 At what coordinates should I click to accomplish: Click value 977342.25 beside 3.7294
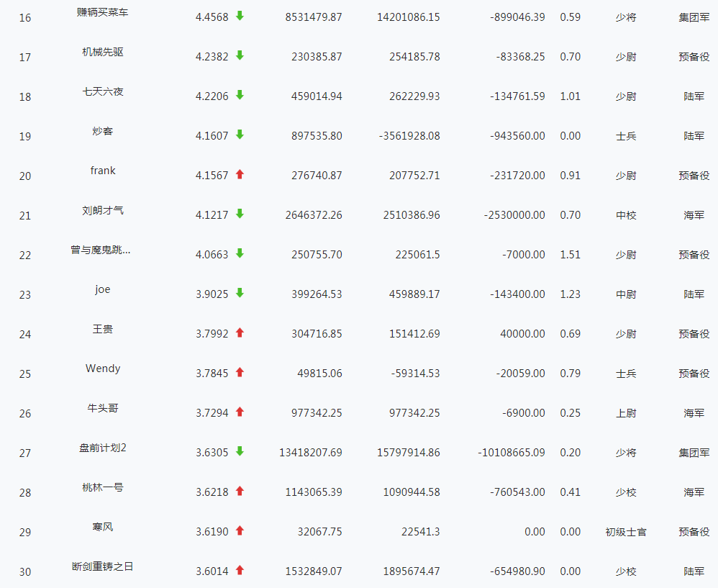(317, 413)
